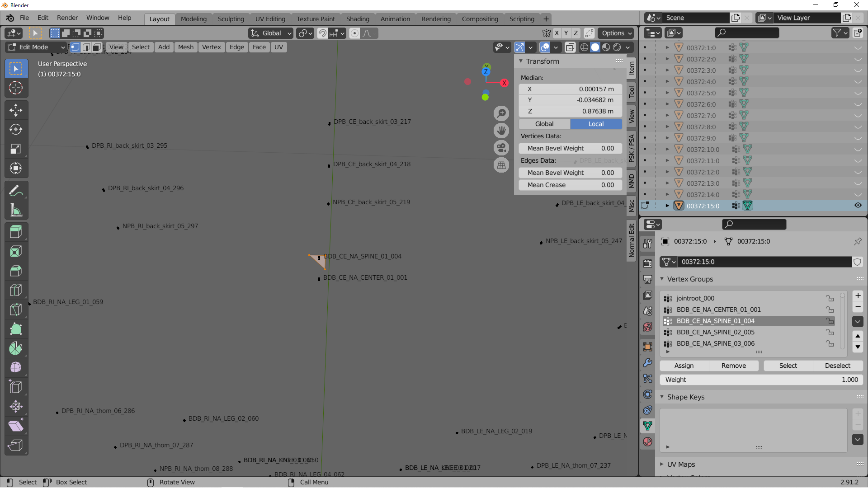Hide object 00372:15:0 in outliner

point(858,206)
